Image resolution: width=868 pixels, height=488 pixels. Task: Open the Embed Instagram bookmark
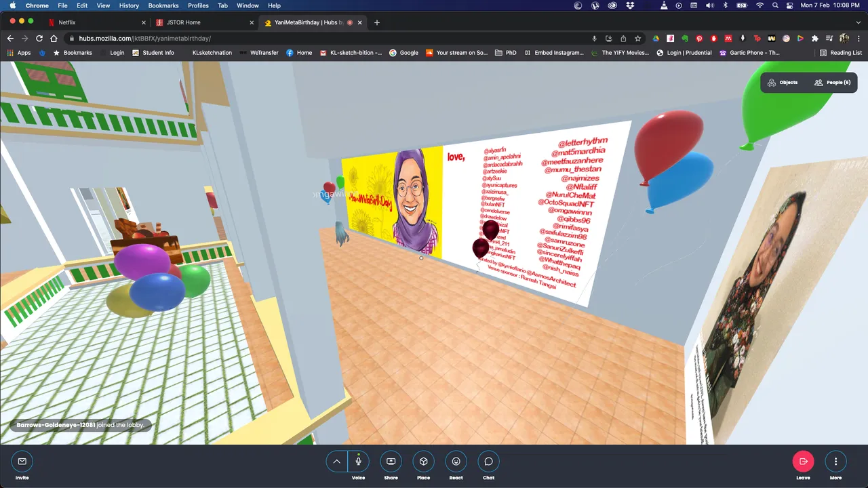click(554, 53)
